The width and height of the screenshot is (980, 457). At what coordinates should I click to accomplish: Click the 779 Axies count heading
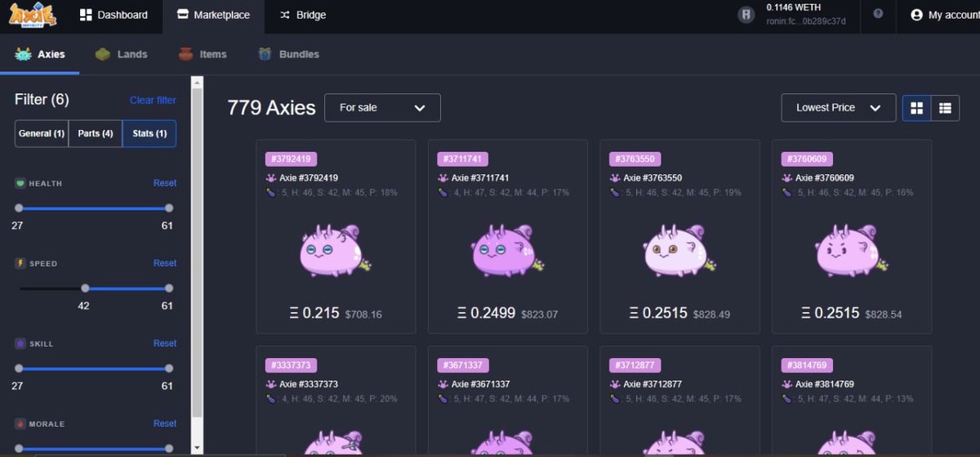[271, 108]
